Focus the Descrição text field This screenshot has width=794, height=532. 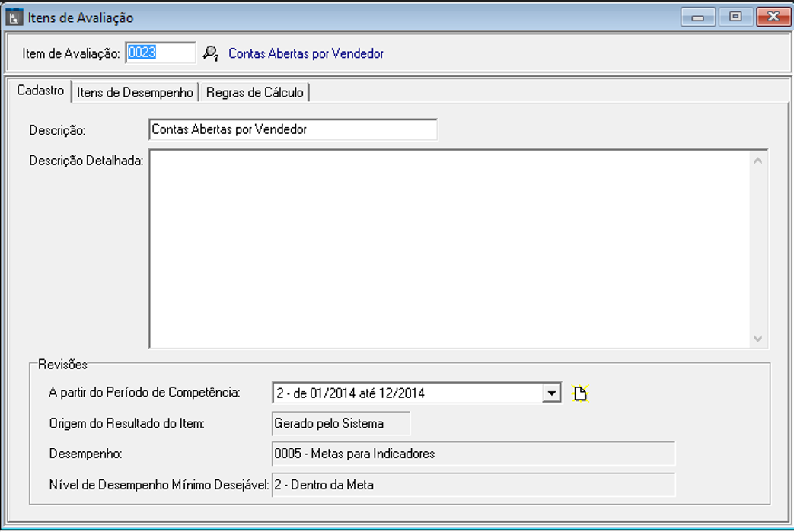click(293, 129)
